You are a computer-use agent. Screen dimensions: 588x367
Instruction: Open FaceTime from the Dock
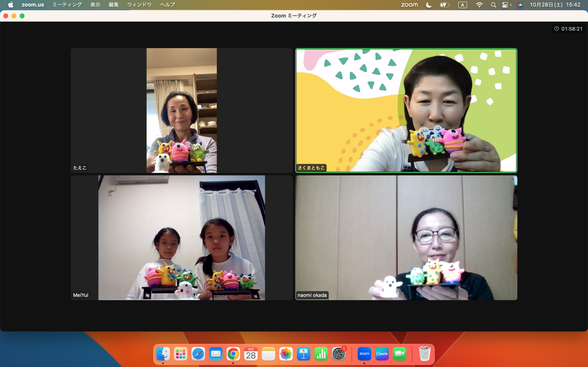point(399,354)
